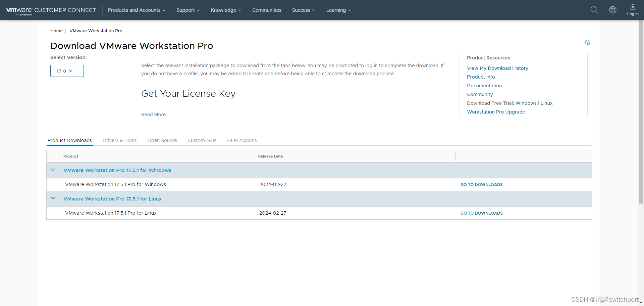This screenshot has width=644, height=306.
Task: Collapse Workstation Pro 17.5.1 for Linux row
Action: (53, 199)
